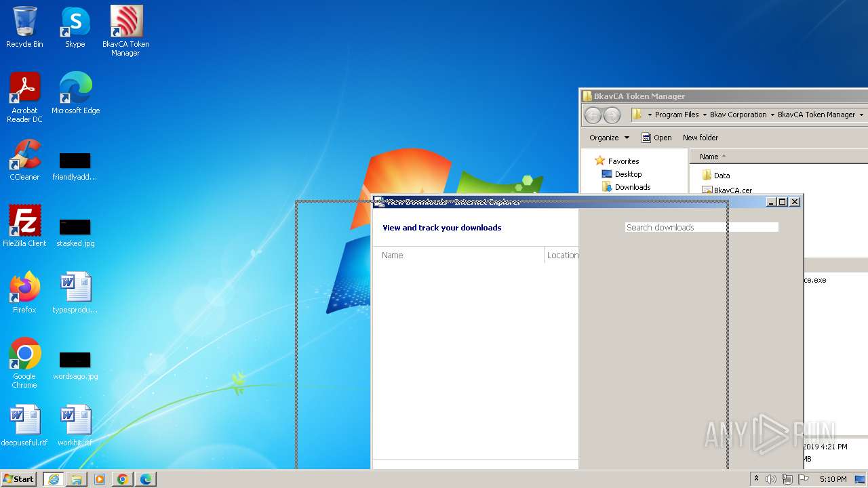Click Windows Explorer taskbar icon
The width and height of the screenshot is (868, 488).
pos(77,479)
